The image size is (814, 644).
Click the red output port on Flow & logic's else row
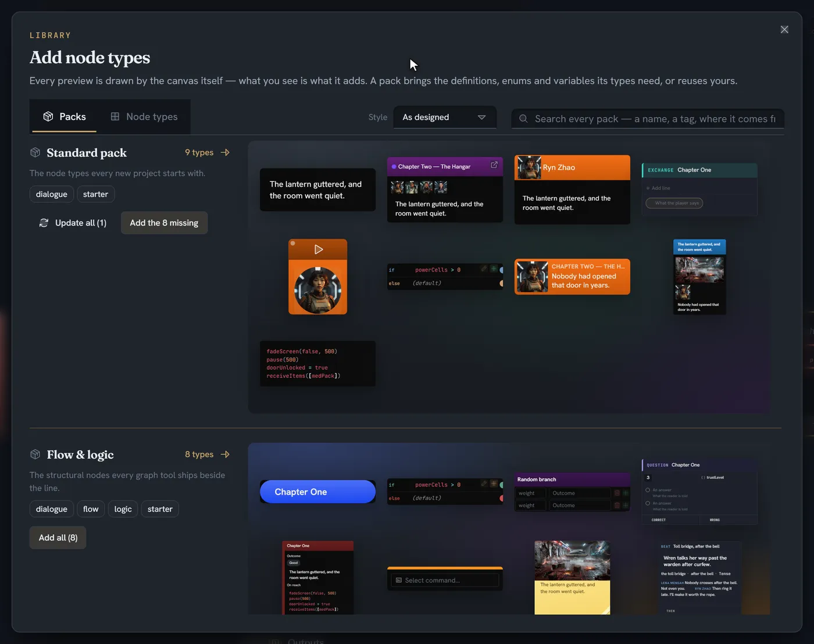coord(501,498)
